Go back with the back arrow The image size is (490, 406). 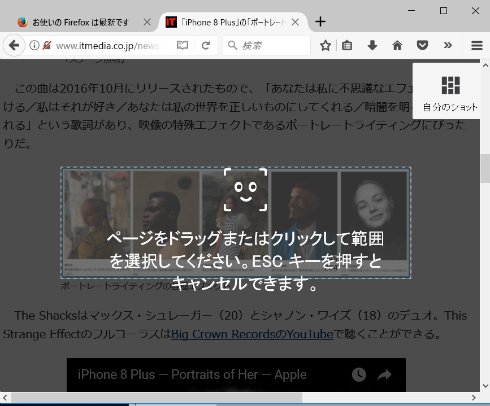click(x=14, y=45)
